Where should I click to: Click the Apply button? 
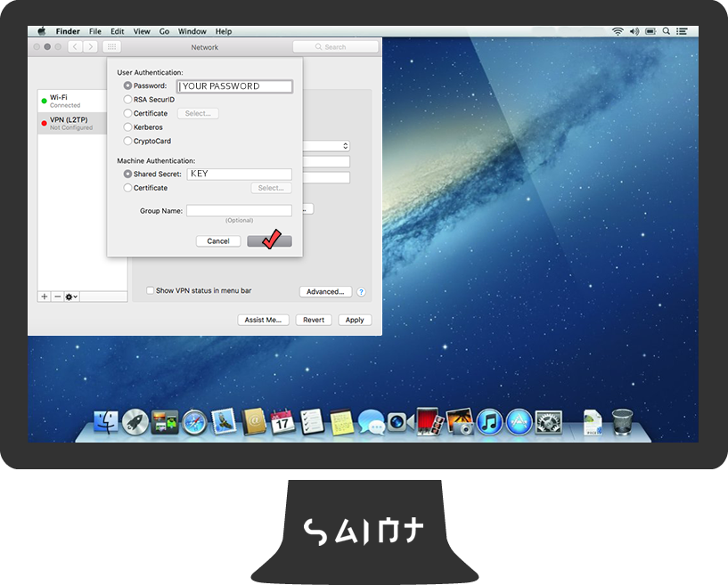pyautogui.click(x=355, y=321)
